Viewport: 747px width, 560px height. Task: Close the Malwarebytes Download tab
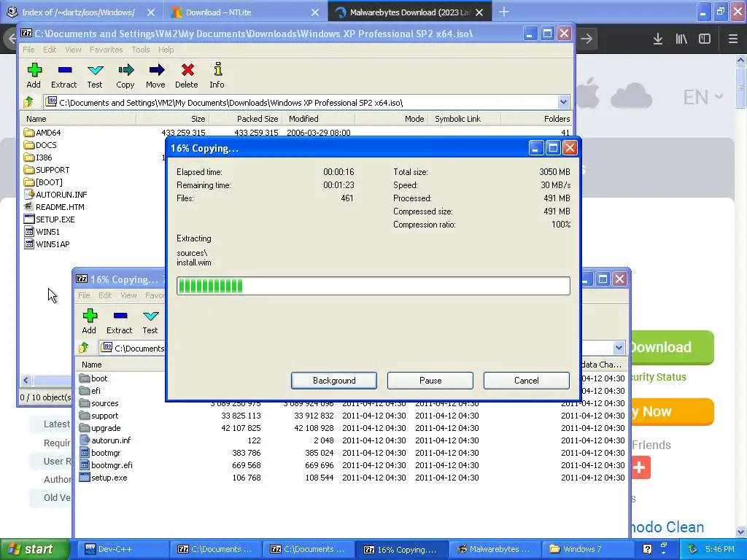(x=480, y=12)
